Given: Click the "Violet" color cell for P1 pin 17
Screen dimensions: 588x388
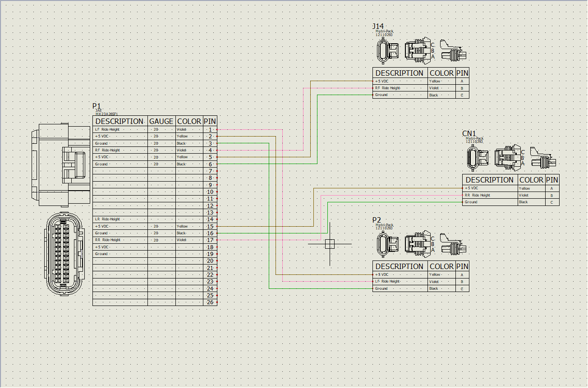Looking at the screenshot, I should point(182,240).
